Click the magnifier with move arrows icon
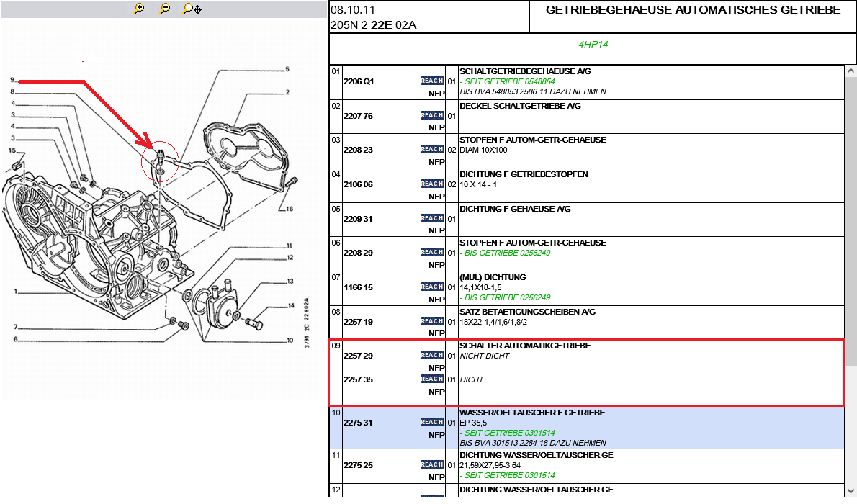The width and height of the screenshot is (857, 504). point(192,9)
